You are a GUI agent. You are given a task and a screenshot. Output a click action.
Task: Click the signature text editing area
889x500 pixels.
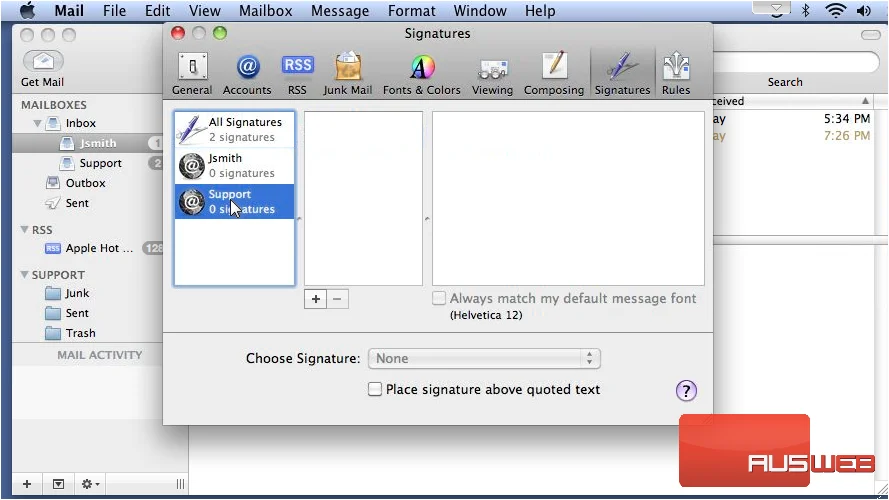(568, 198)
